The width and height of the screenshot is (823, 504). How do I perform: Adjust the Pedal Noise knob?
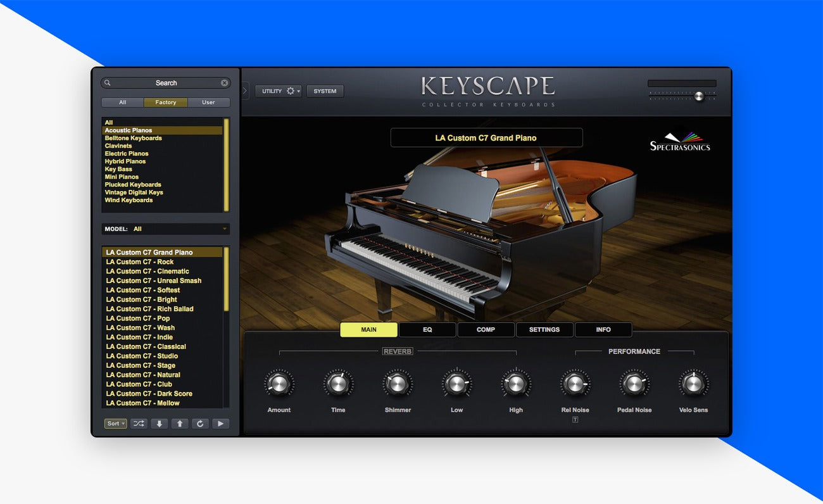point(634,383)
